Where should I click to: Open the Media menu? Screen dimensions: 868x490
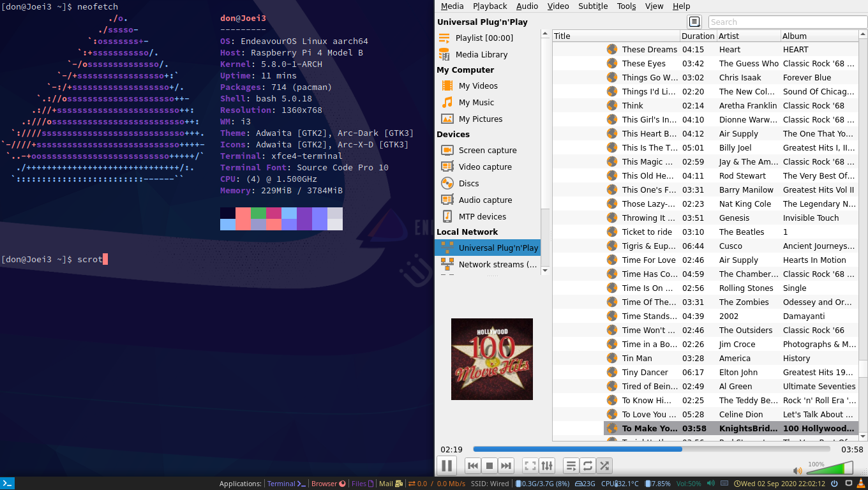tap(452, 6)
